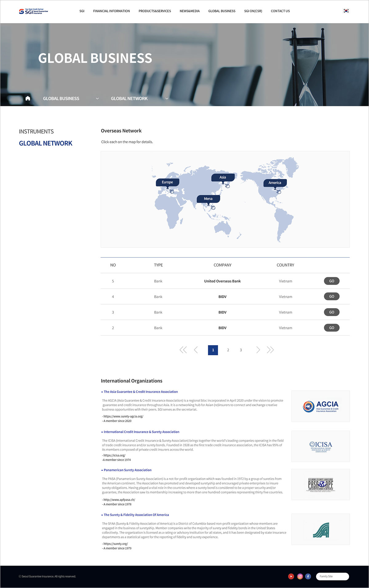Open http://www.apfpasa.ch/ link
The width and height of the screenshot is (369, 588).
point(119,500)
